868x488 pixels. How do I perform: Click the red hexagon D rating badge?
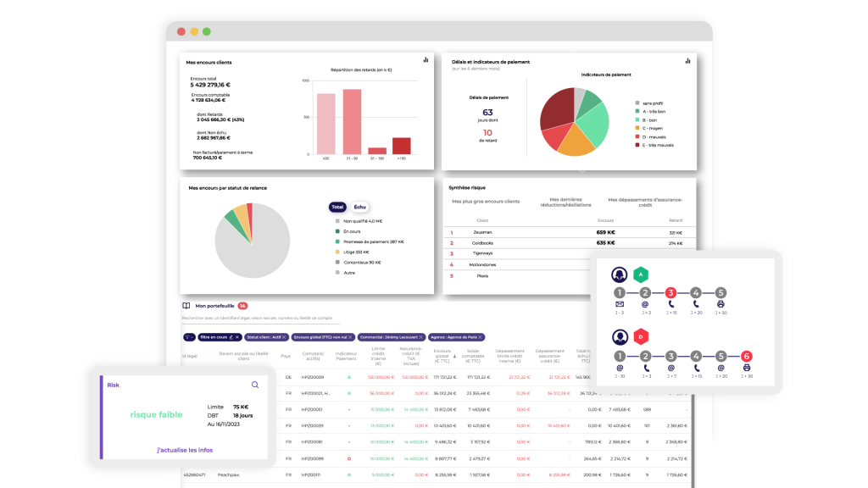(x=641, y=336)
